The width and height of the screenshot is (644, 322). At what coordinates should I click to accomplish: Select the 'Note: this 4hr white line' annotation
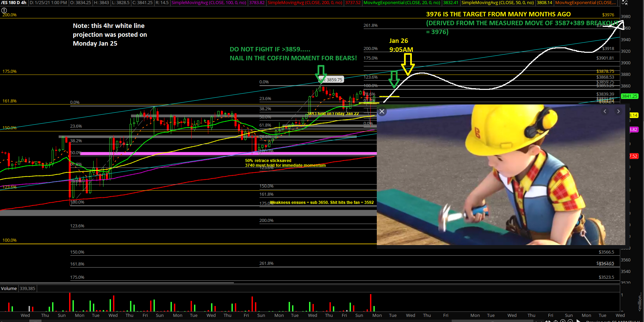pyautogui.click(x=110, y=34)
